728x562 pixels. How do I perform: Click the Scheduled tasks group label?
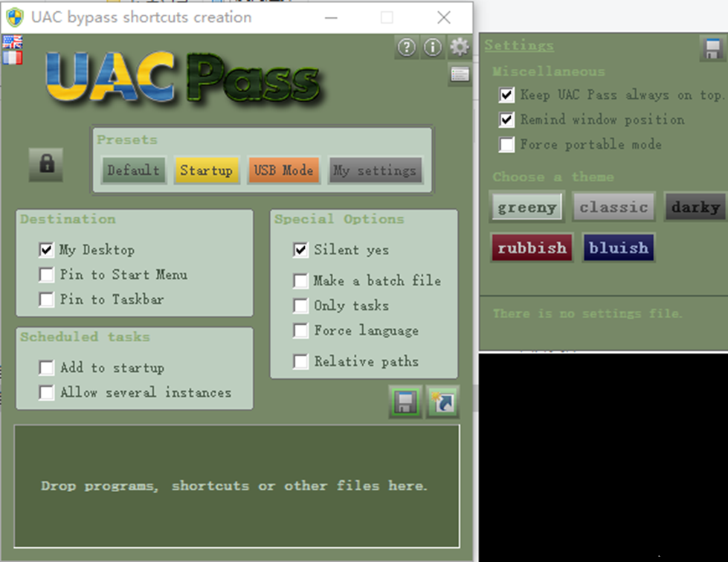click(x=85, y=337)
